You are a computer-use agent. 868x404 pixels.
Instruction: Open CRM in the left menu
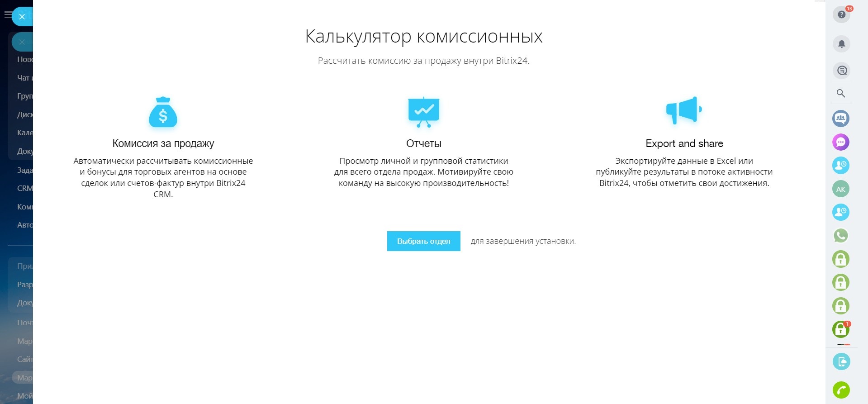[25, 188]
